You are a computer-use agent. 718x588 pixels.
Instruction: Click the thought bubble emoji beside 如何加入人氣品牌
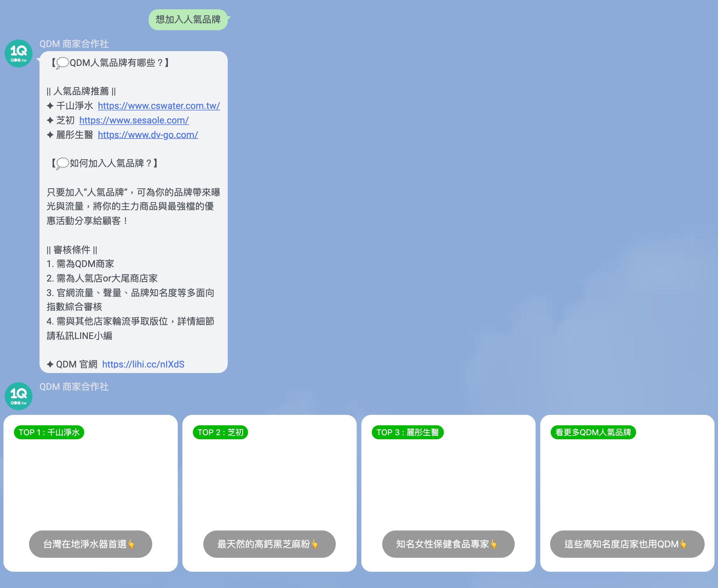63,164
